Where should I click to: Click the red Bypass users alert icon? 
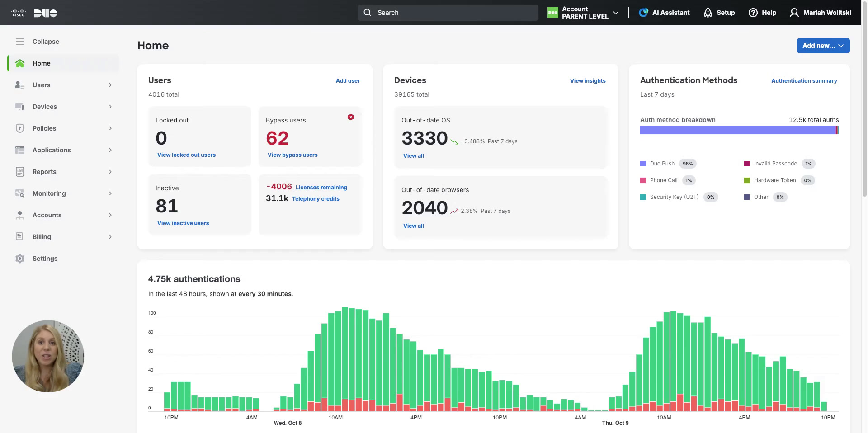click(x=351, y=117)
